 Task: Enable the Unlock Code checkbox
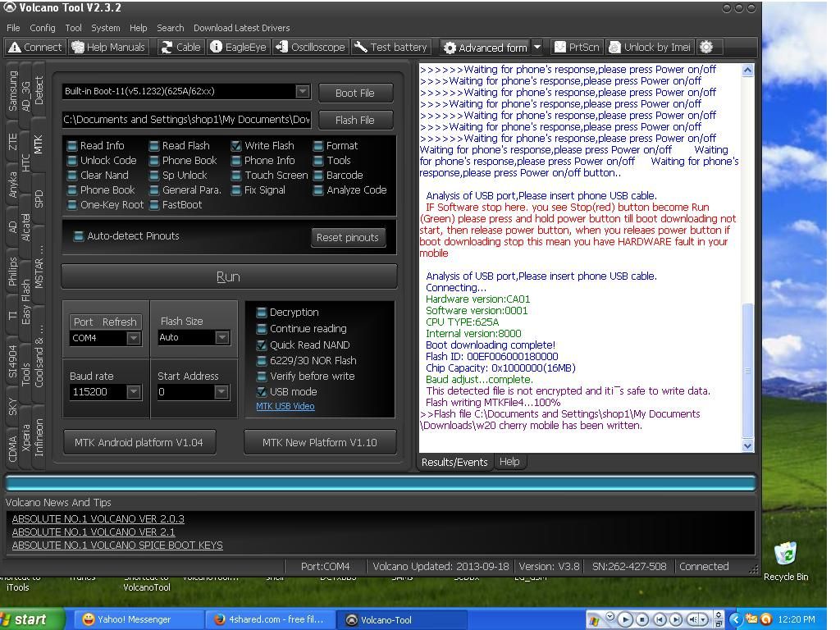72,161
